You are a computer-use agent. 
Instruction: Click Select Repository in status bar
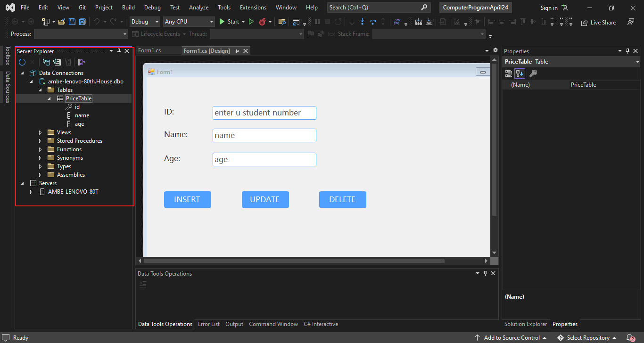(x=587, y=338)
